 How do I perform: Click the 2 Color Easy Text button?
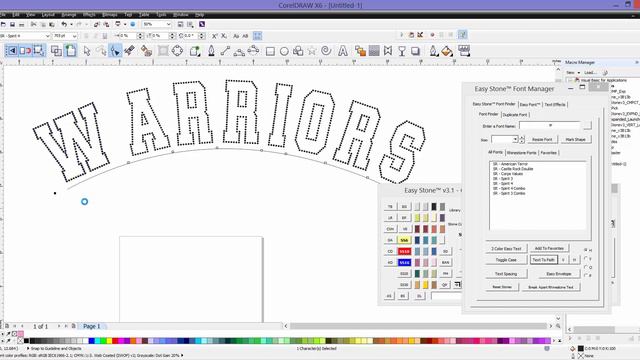click(506, 249)
